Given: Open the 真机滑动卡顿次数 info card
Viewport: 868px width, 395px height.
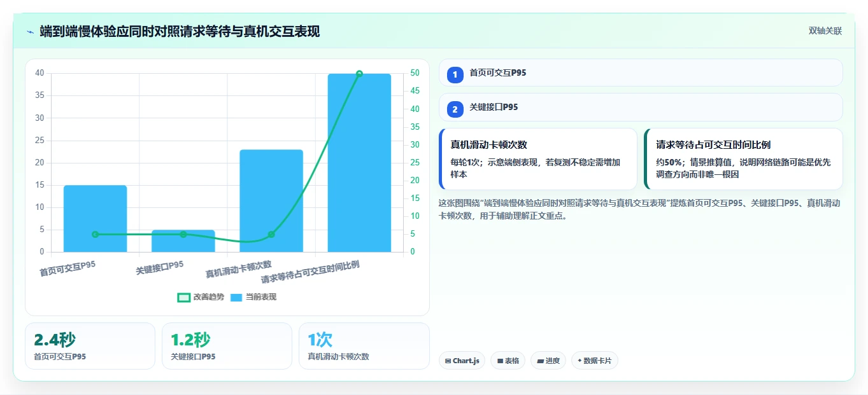Looking at the screenshot, I should (538, 159).
